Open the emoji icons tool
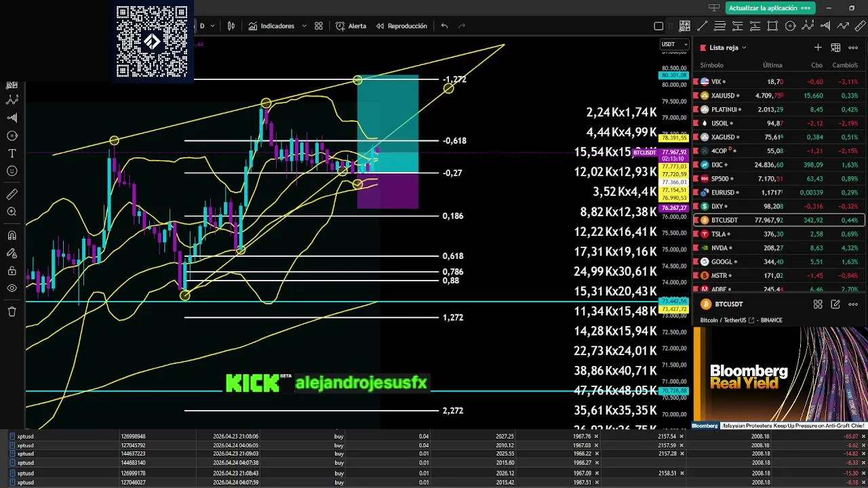868x488 pixels. [x=12, y=171]
